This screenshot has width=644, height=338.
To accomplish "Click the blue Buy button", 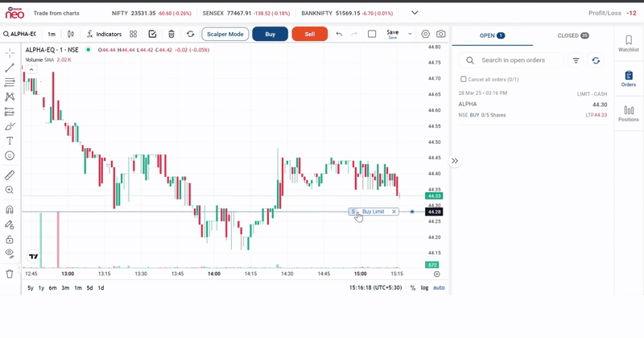I will point(270,34).
